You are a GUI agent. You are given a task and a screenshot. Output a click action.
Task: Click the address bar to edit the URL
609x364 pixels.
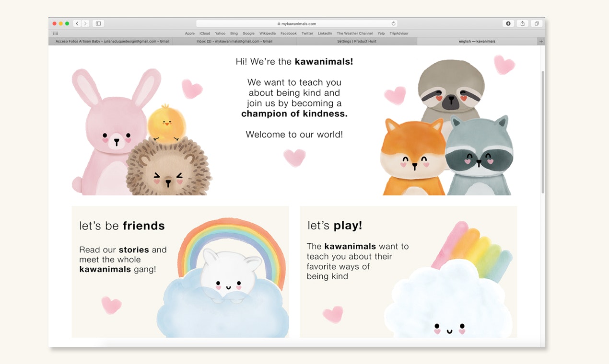point(294,23)
